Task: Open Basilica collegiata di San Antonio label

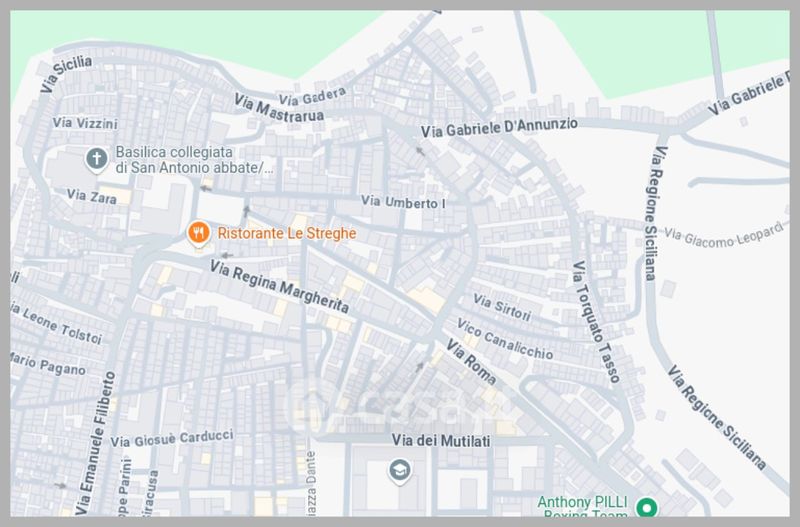Action: tap(194, 160)
